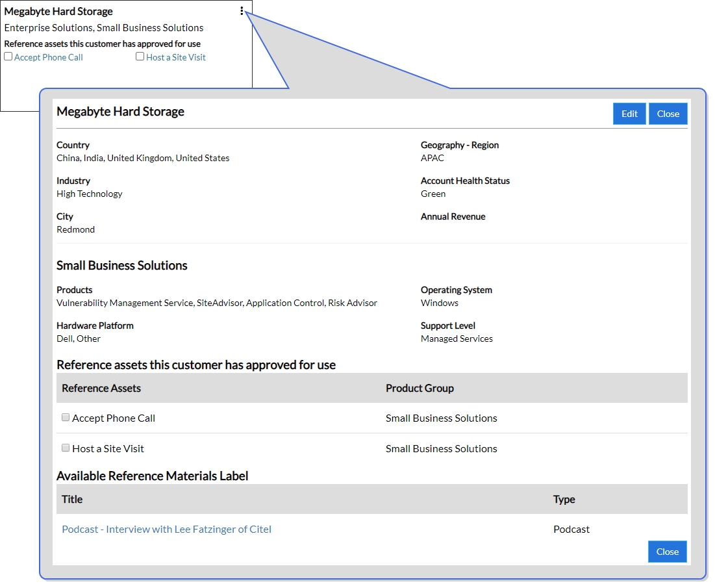The width and height of the screenshot is (715, 588).
Task: Open the three-dot menu on the customer card
Action: (242, 11)
